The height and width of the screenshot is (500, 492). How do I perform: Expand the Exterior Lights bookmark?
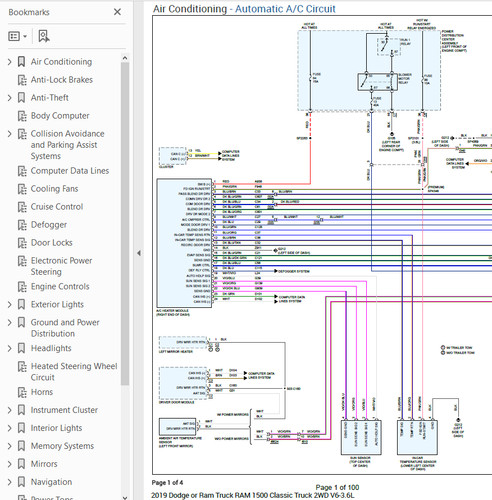[9, 305]
